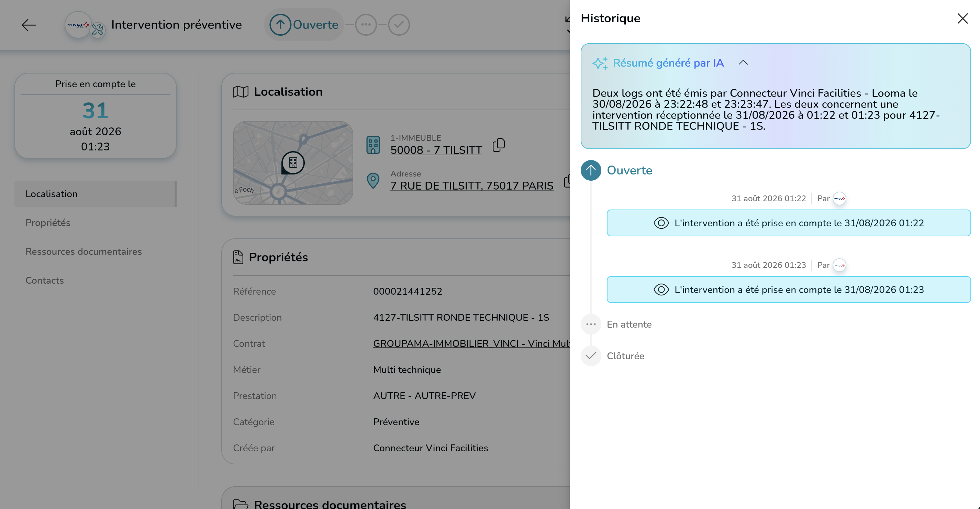Select the 01:22 prise en compte log entry
The height and width of the screenshot is (509, 980).
tap(789, 223)
